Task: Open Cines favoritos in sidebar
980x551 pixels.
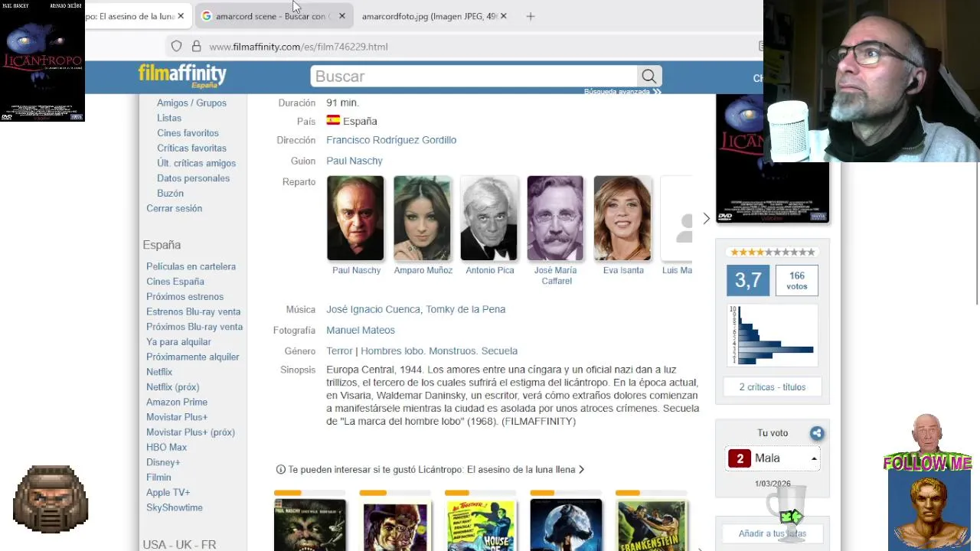Action: pyautogui.click(x=188, y=133)
